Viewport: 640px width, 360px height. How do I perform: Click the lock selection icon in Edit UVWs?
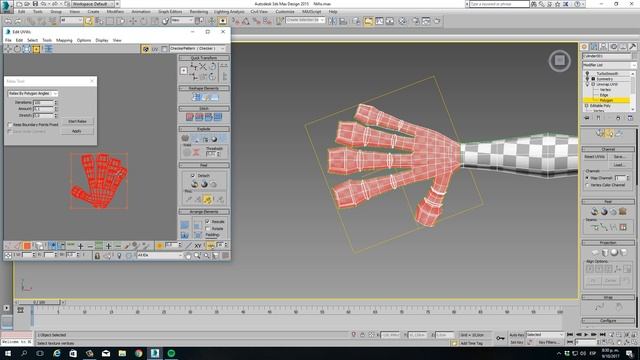click(x=97, y=256)
